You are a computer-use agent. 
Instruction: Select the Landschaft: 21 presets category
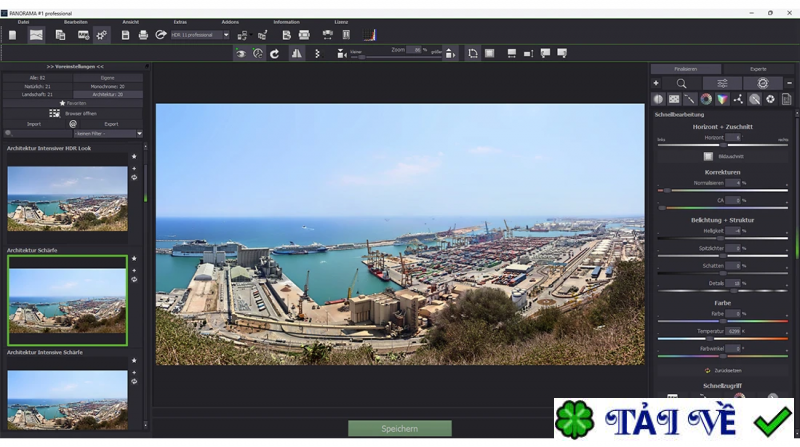tap(37, 94)
